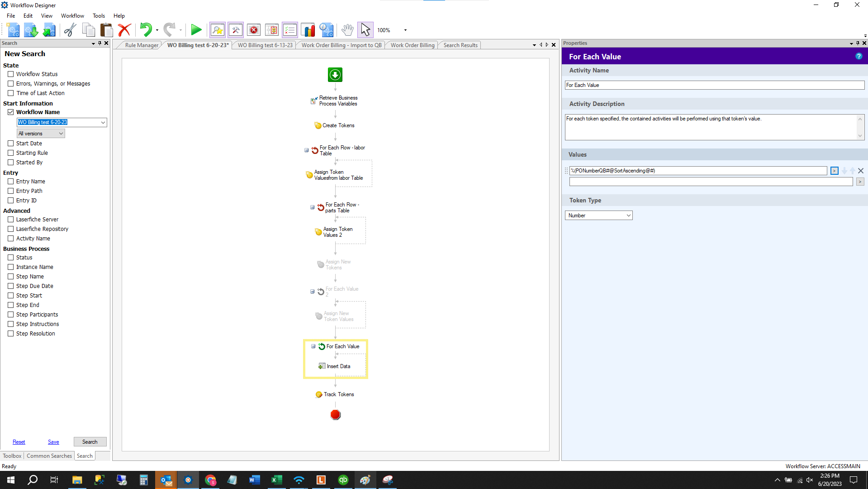Expand the All versions dropdown
This screenshot has height=489, width=868.
(x=41, y=134)
